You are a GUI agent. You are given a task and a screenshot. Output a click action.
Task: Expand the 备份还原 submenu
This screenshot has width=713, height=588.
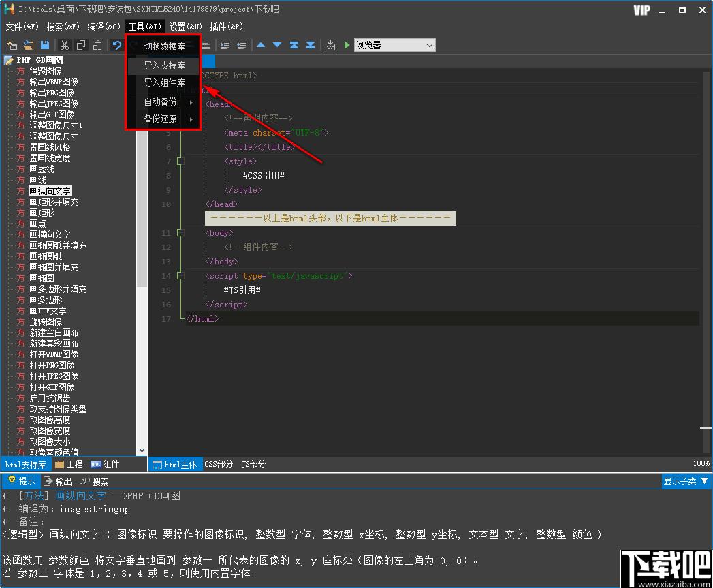[163, 119]
